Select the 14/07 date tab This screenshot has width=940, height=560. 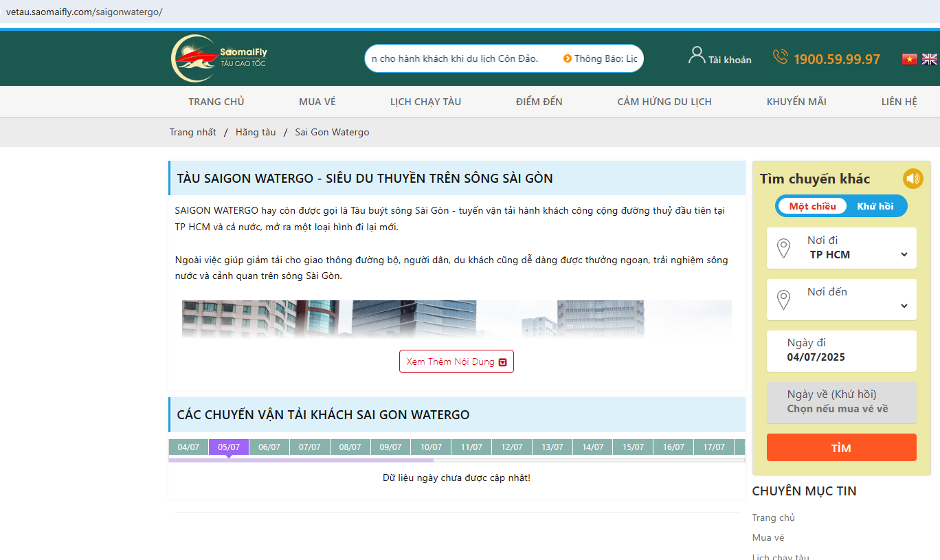[x=593, y=447]
